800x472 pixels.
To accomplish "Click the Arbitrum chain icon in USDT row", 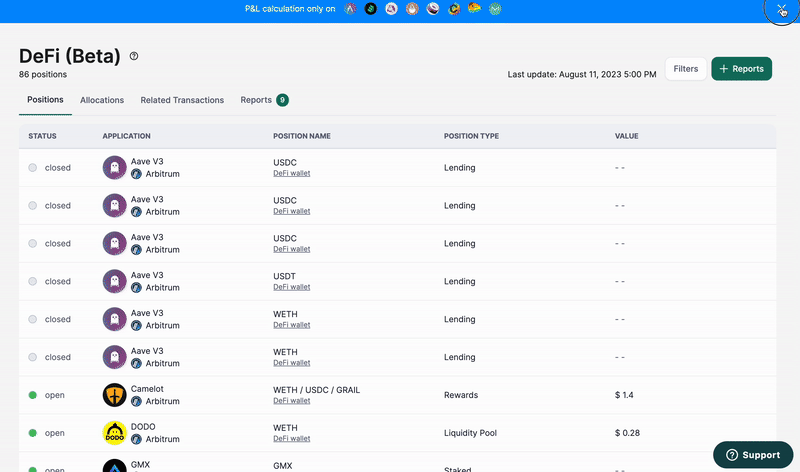I will pyautogui.click(x=136, y=288).
